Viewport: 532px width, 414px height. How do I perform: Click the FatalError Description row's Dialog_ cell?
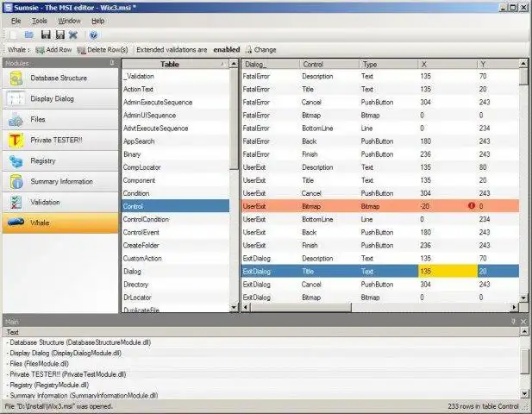point(271,77)
